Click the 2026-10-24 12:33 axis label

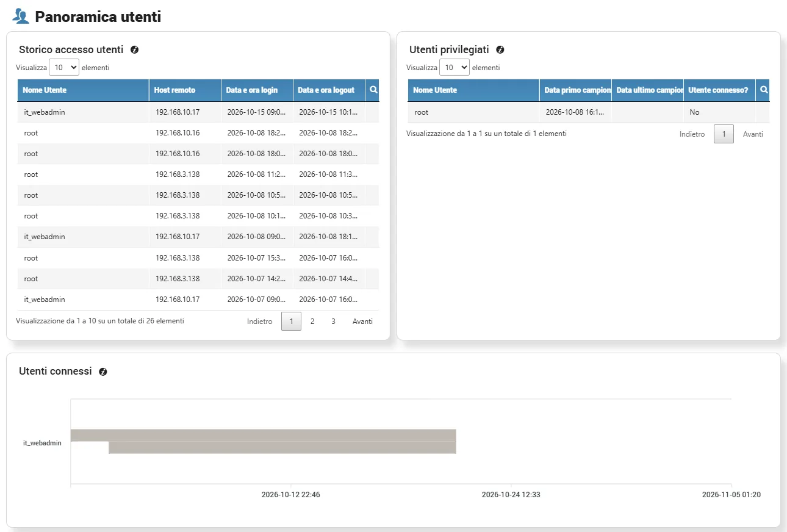pos(511,495)
